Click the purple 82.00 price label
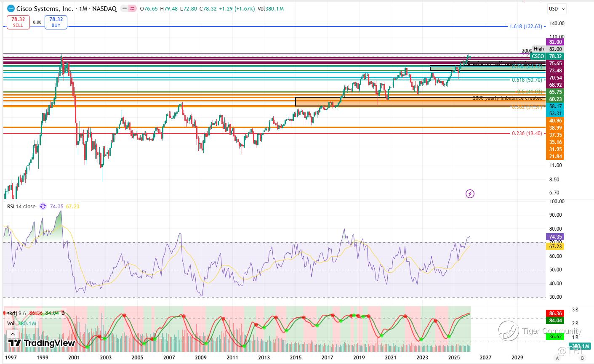 pyautogui.click(x=554, y=42)
